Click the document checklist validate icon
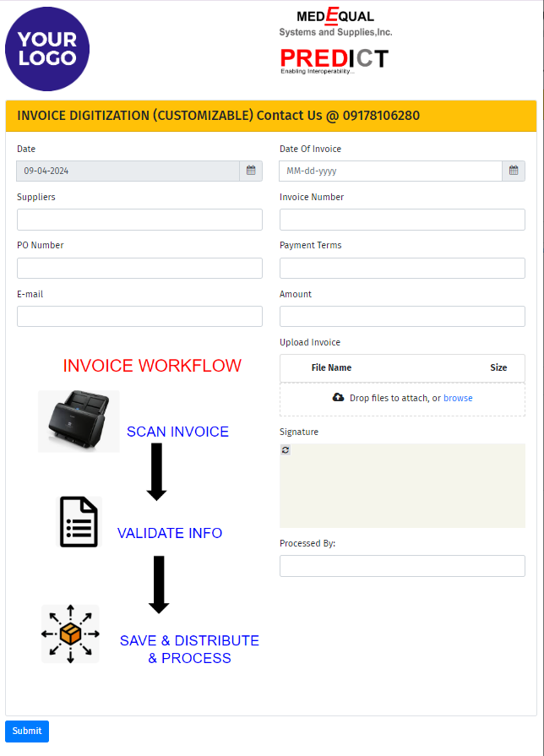 click(x=79, y=522)
